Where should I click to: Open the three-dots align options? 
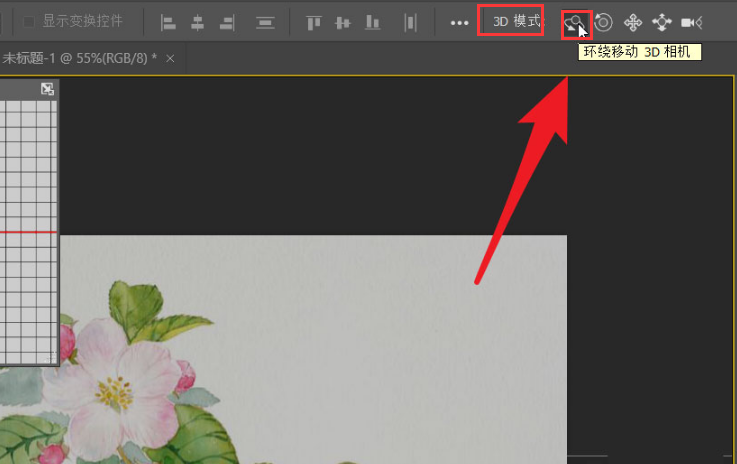point(459,23)
